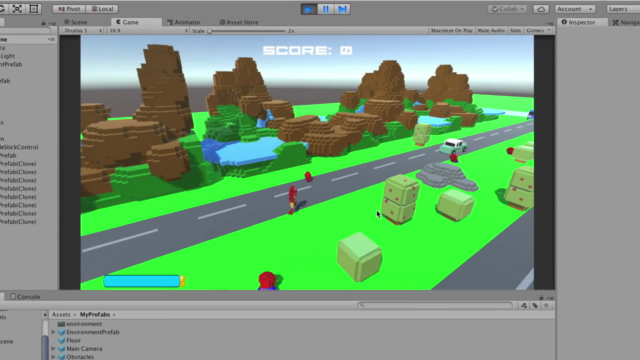640x360 pixels.
Task: Select the Scale transform tool
Action: point(17,9)
